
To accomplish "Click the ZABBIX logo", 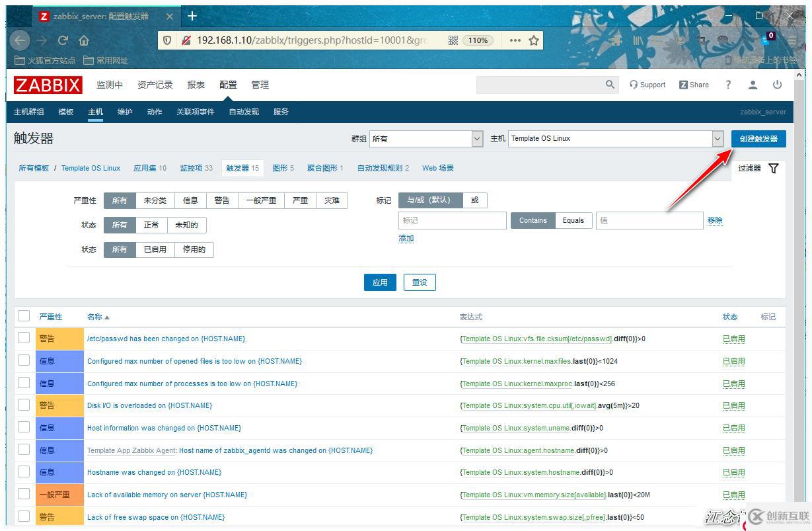I will 48,85.
